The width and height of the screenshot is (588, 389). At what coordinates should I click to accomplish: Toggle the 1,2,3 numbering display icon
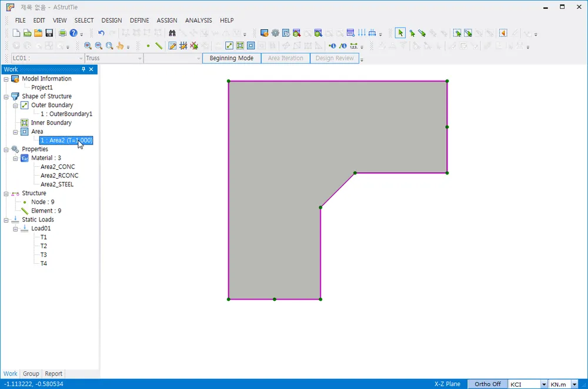(x=353, y=46)
